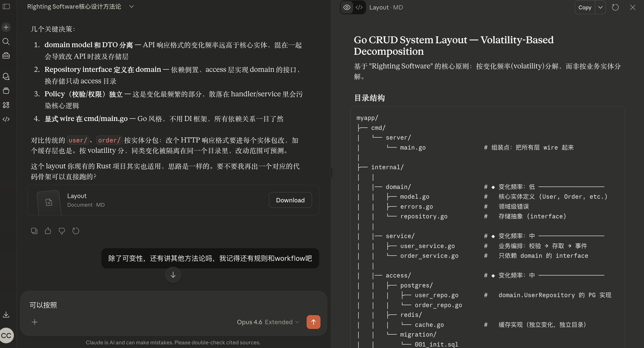Open the Opus 4.6 Extended model selector
Image resolution: width=644 pixels, height=348 pixels.
pos(268,322)
